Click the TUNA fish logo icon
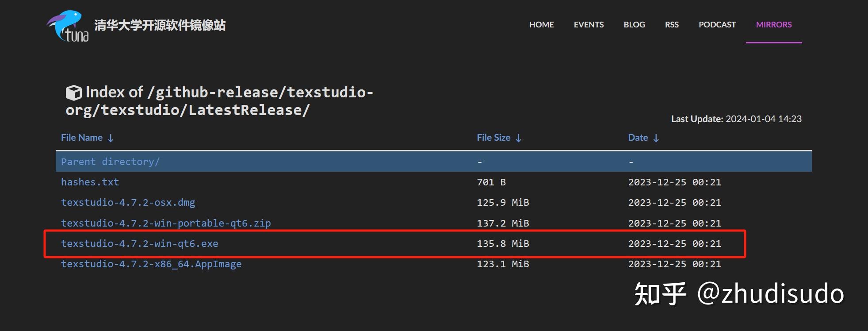The image size is (868, 331). click(68, 26)
